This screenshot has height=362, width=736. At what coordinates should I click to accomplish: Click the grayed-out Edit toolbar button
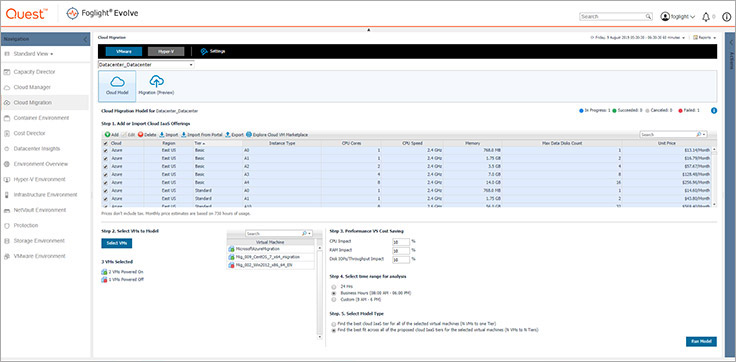click(x=128, y=135)
